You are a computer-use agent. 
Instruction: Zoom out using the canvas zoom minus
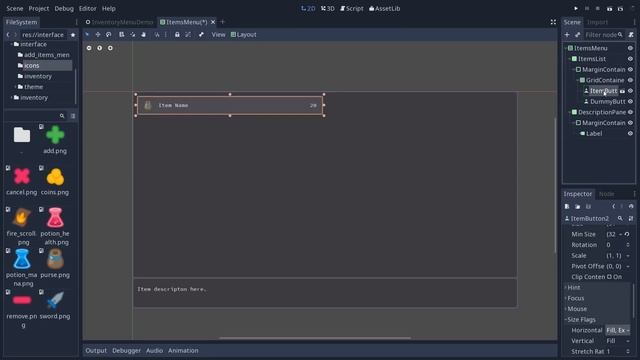[x=89, y=48]
